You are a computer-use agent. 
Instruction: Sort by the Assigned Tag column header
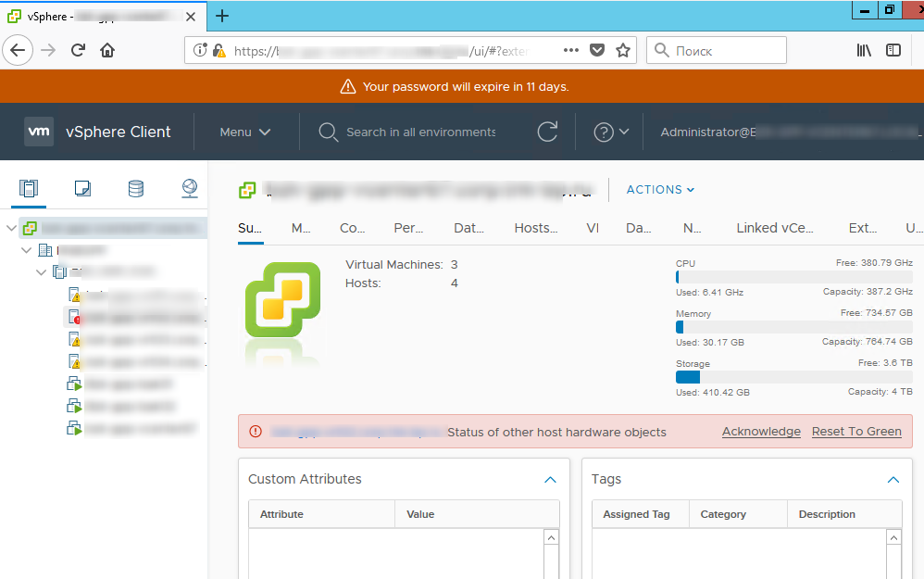coord(640,514)
